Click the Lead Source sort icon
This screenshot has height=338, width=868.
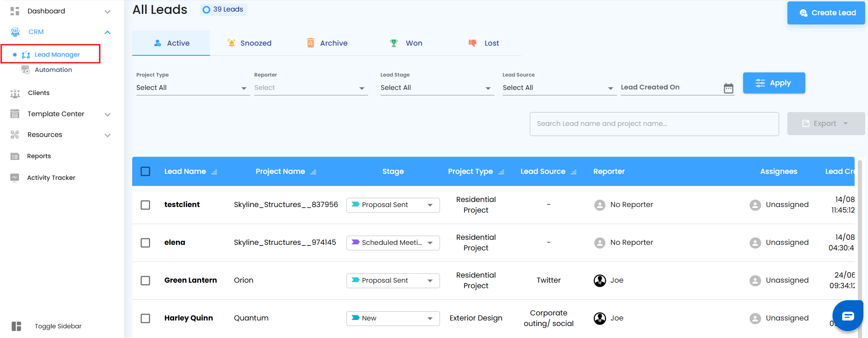coord(574,172)
